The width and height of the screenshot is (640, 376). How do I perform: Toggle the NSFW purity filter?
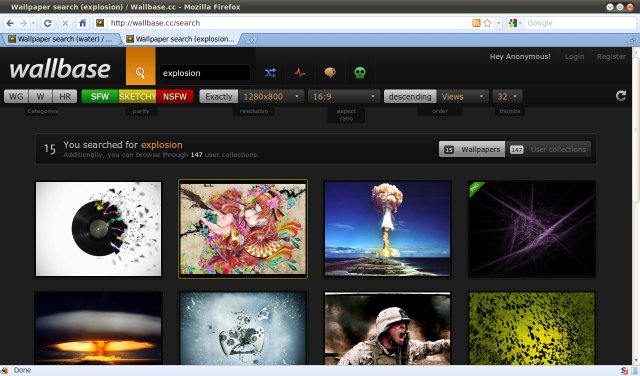click(175, 96)
